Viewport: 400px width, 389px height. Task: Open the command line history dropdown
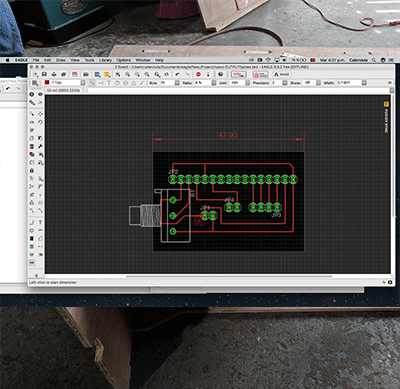[392, 91]
